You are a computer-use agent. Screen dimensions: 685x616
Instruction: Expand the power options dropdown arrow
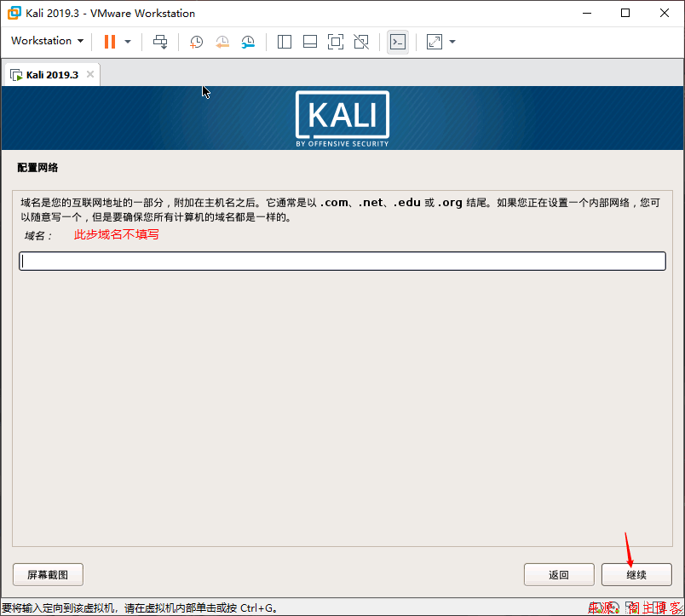click(128, 42)
